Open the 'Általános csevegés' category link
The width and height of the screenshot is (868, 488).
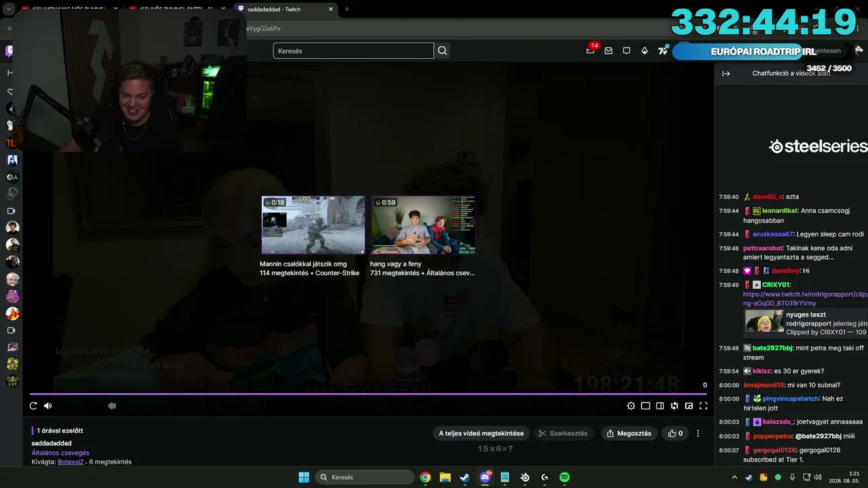(60, 453)
